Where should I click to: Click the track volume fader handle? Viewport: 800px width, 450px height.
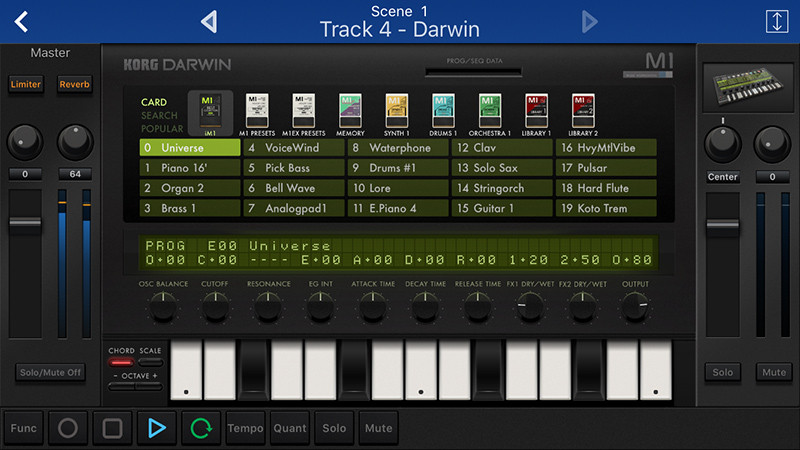pyautogui.click(x=722, y=224)
